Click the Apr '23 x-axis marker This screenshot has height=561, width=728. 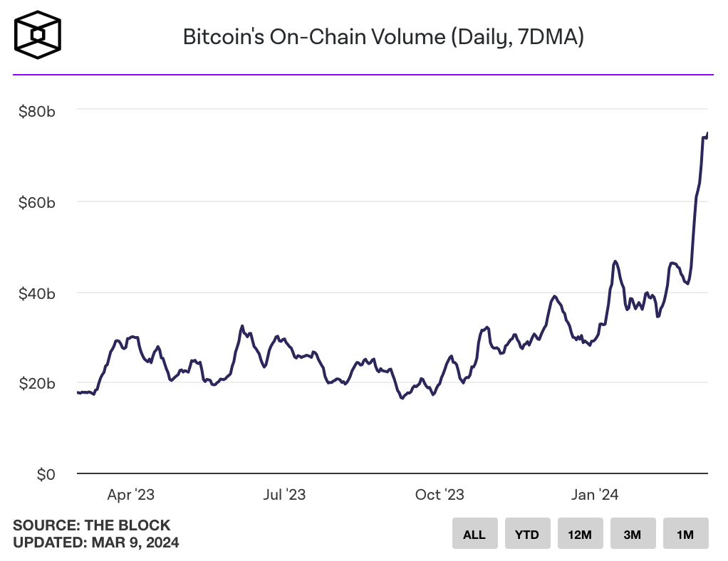[130, 494]
